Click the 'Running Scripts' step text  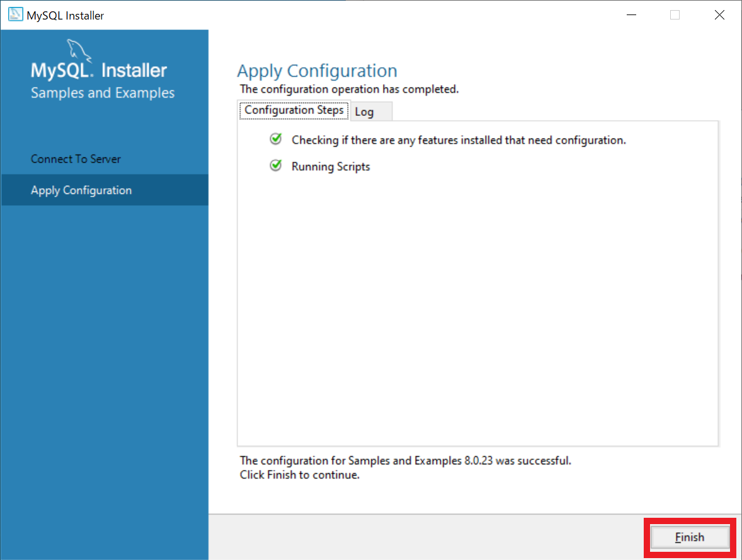[x=331, y=167]
